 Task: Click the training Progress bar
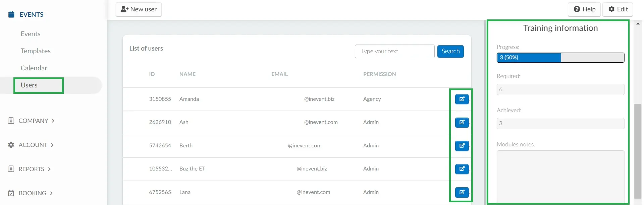tap(560, 58)
